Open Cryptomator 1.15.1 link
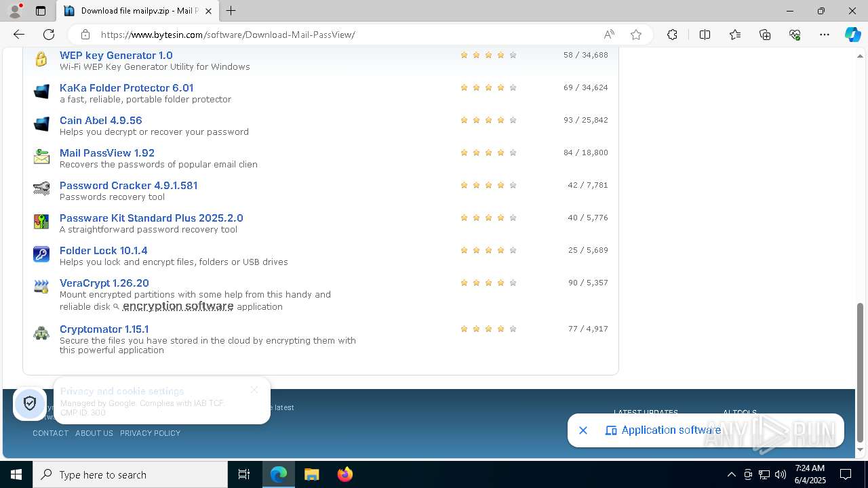The width and height of the screenshot is (868, 488). (x=104, y=329)
